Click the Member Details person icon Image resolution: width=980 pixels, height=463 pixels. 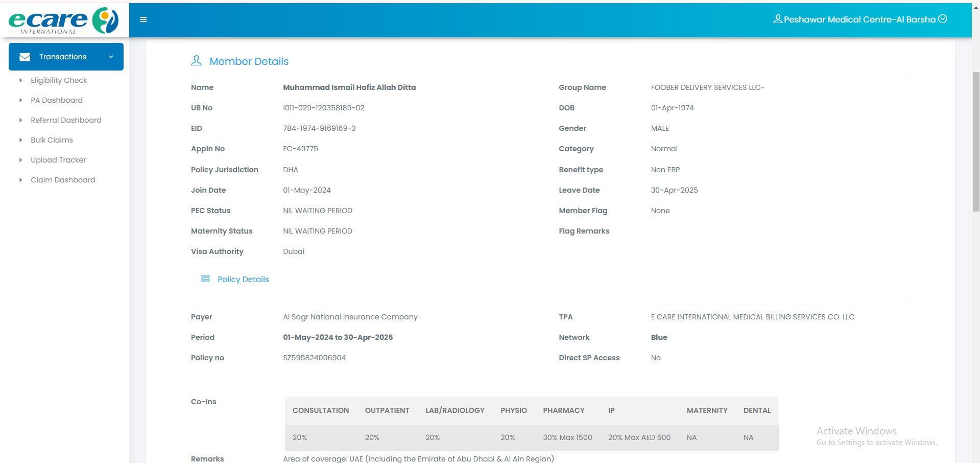(196, 61)
